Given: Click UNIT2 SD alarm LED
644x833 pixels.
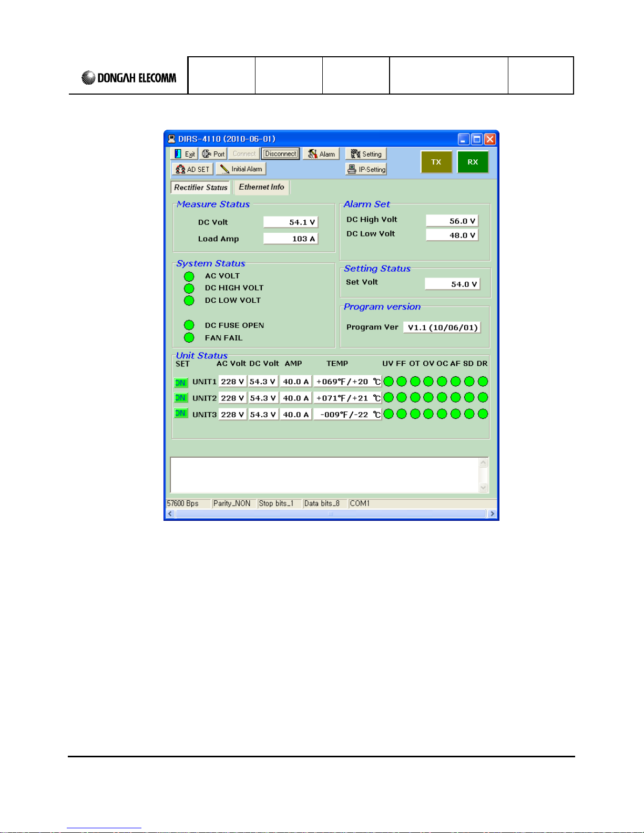Looking at the screenshot, I should 469,398.
